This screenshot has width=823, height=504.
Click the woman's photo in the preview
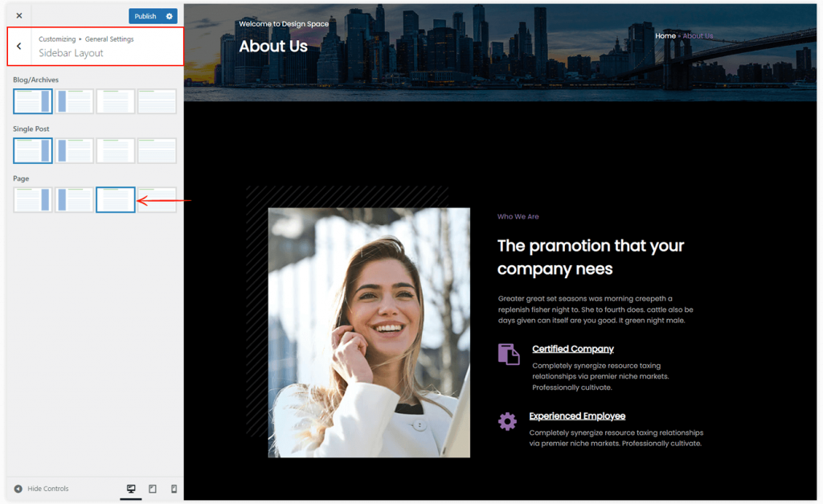click(369, 334)
